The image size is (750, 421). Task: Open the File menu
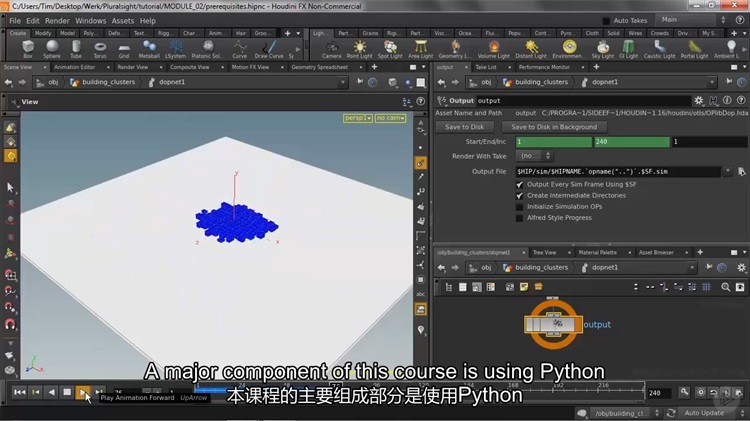(x=15, y=21)
